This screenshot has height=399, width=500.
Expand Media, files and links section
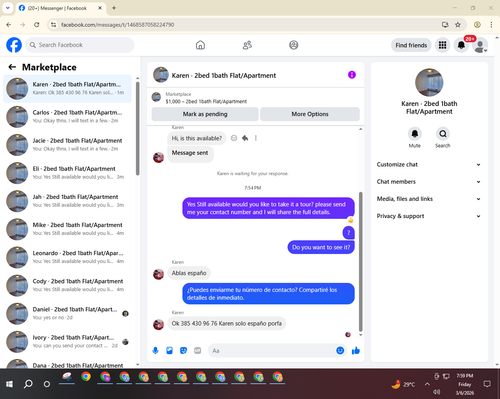coord(429,199)
